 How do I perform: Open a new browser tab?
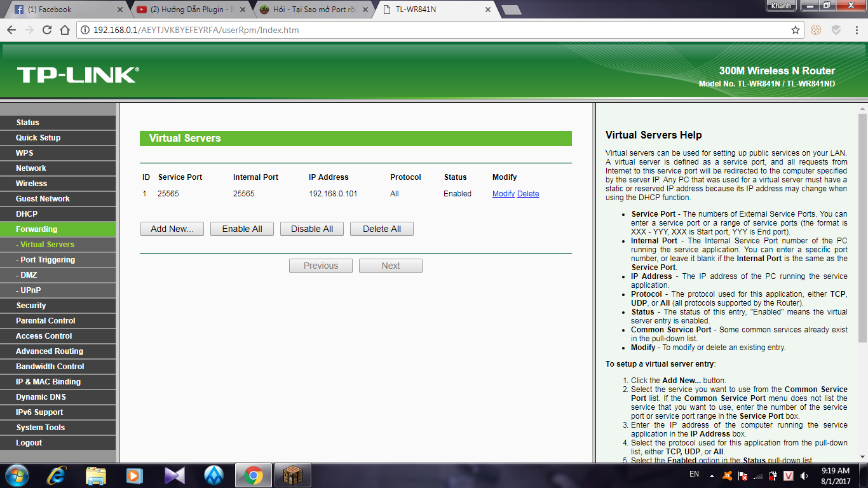[511, 10]
